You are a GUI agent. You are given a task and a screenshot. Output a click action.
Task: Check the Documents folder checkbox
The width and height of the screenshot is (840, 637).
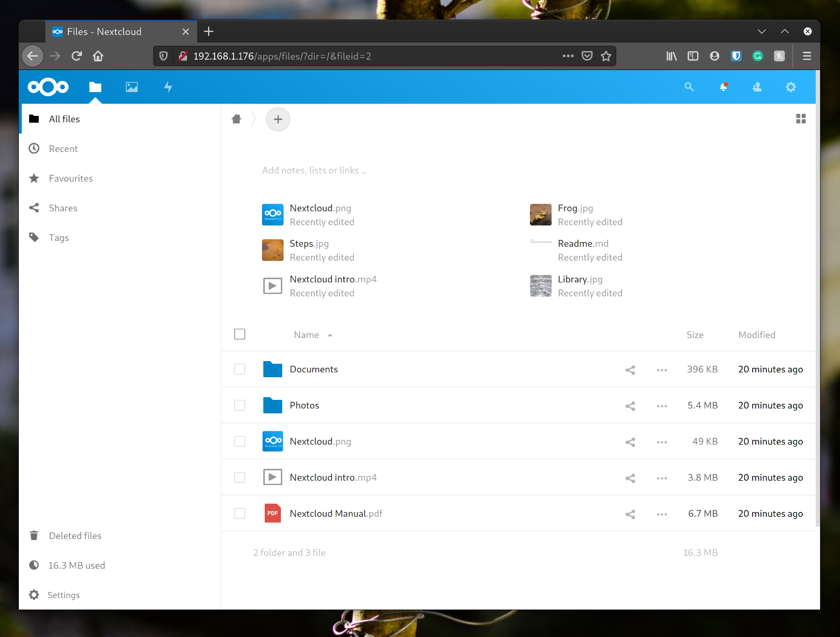[x=240, y=369]
